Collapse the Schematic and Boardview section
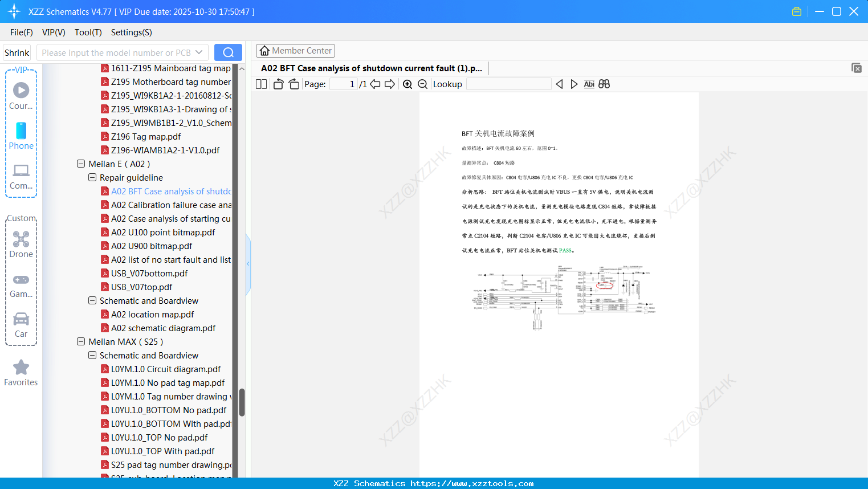Image resolution: width=868 pixels, height=489 pixels. [92, 300]
